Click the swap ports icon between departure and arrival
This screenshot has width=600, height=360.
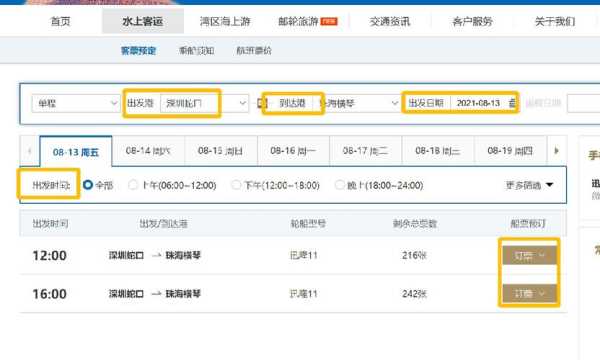coord(261,103)
